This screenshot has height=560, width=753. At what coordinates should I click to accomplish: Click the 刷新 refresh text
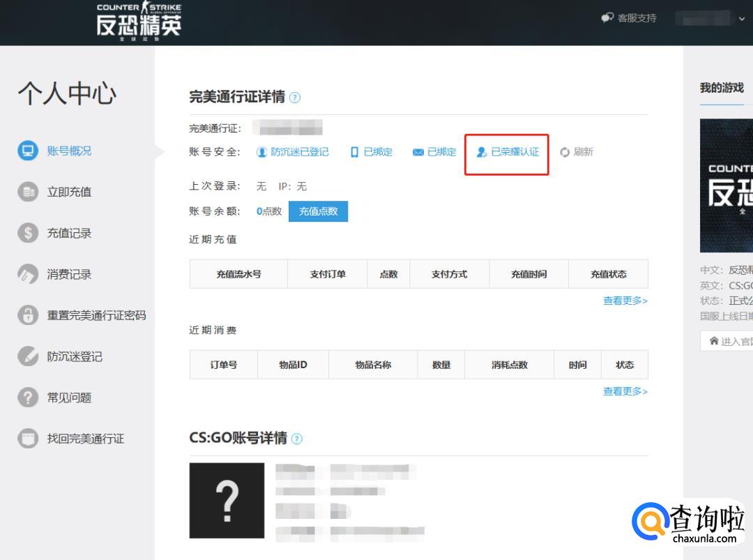[584, 152]
